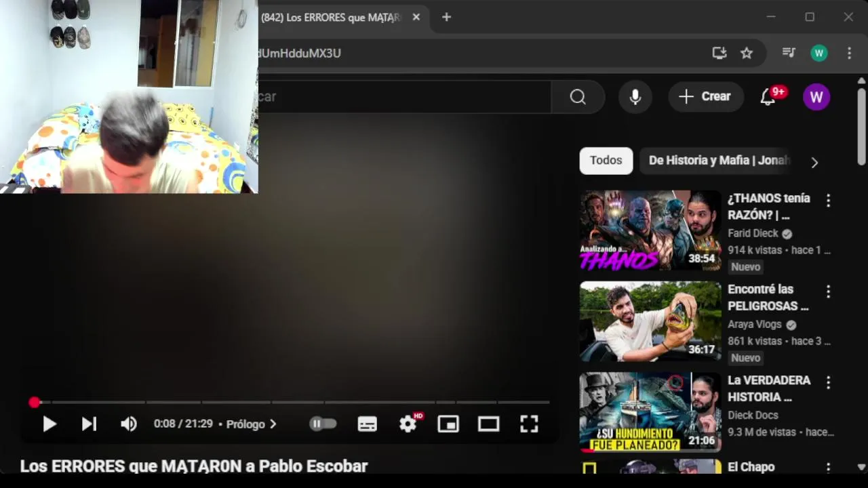
Task: Visit the Farid Dieck channel name
Action: [x=753, y=233]
